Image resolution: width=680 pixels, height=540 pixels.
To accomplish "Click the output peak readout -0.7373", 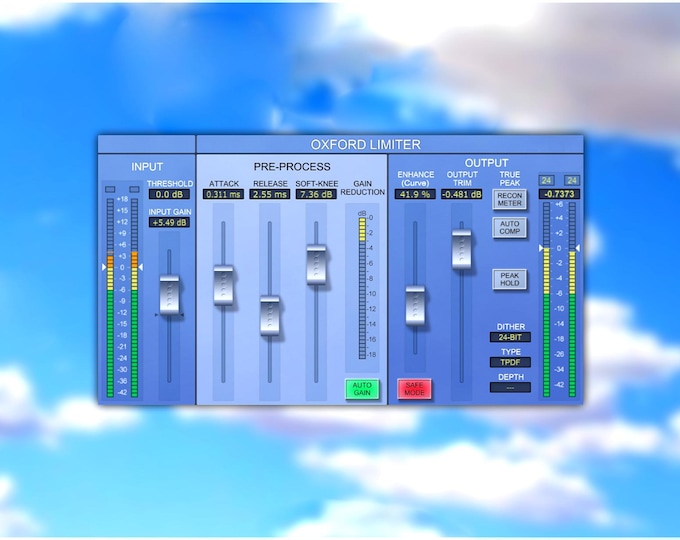I will point(559,194).
